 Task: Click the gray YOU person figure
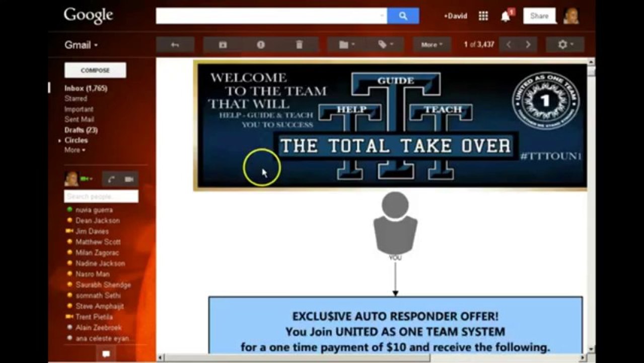(x=395, y=224)
